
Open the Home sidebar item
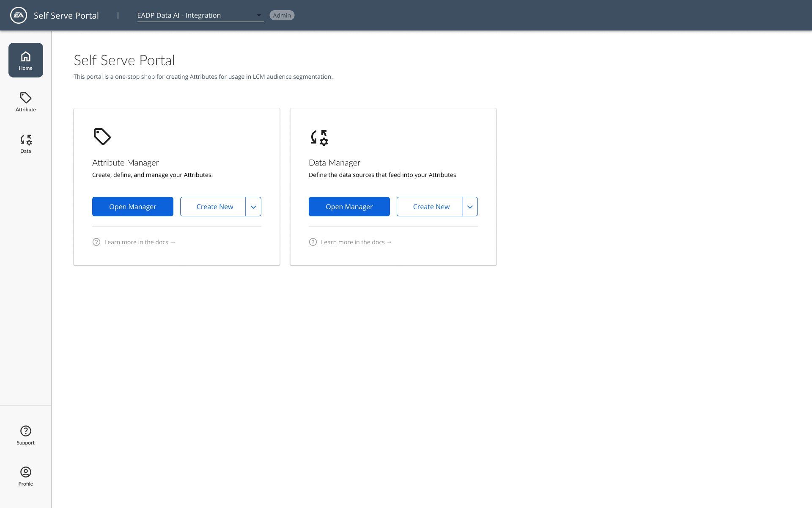tap(25, 60)
